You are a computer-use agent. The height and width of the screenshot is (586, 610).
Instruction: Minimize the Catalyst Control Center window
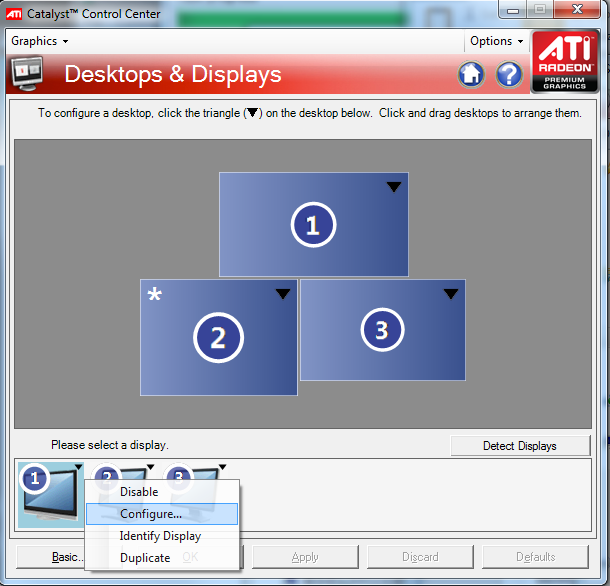pyautogui.click(x=513, y=10)
